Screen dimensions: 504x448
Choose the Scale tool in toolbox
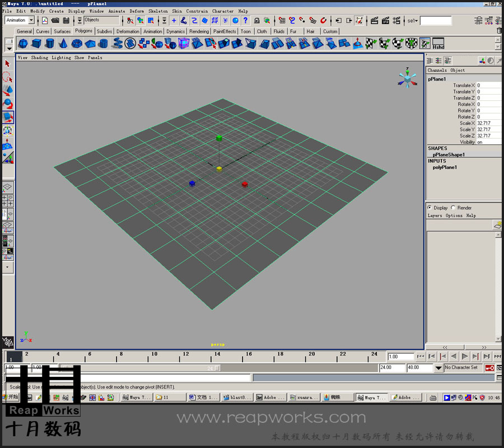tap(8, 117)
